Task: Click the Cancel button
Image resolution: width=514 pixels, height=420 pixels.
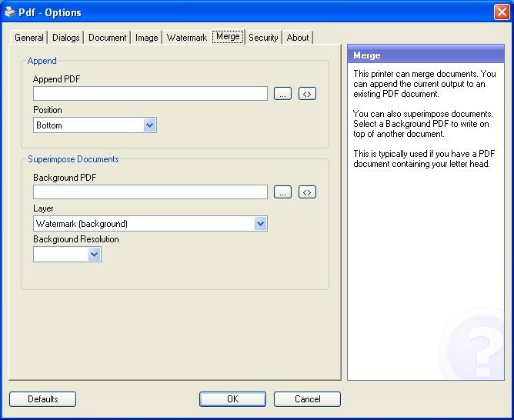Action: (307, 399)
